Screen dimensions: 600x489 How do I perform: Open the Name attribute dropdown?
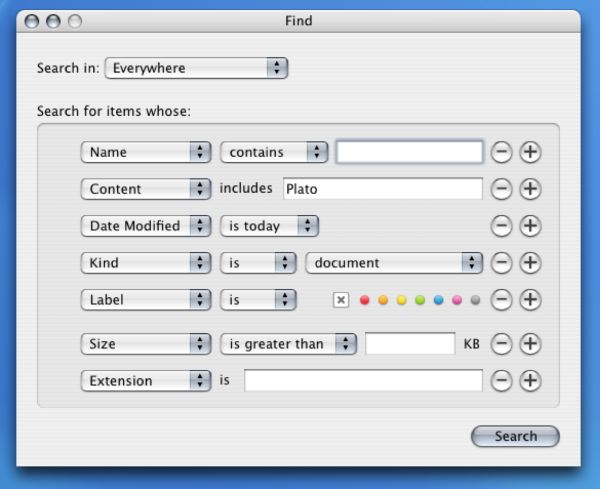click(x=146, y=152)
